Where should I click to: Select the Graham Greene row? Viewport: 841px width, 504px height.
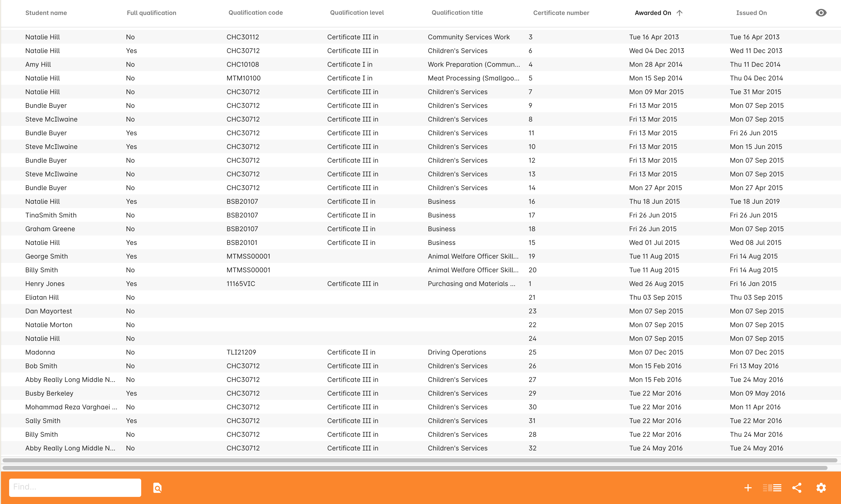pos(421,229)
